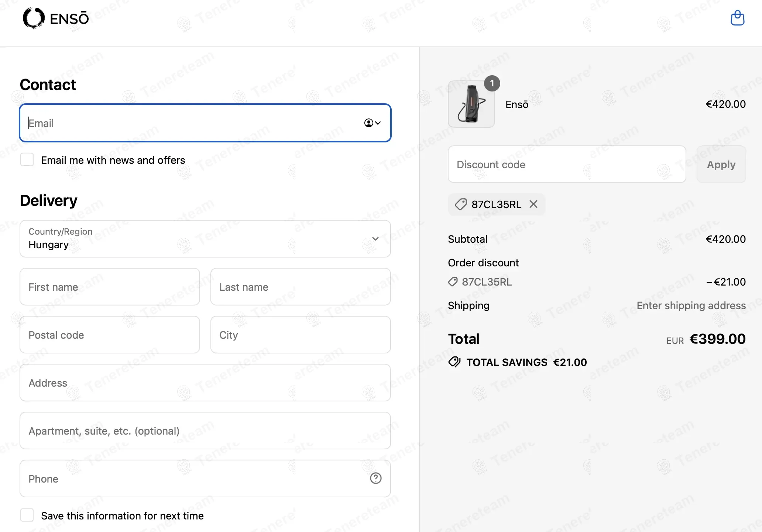Select the City field

coord(301,335)
